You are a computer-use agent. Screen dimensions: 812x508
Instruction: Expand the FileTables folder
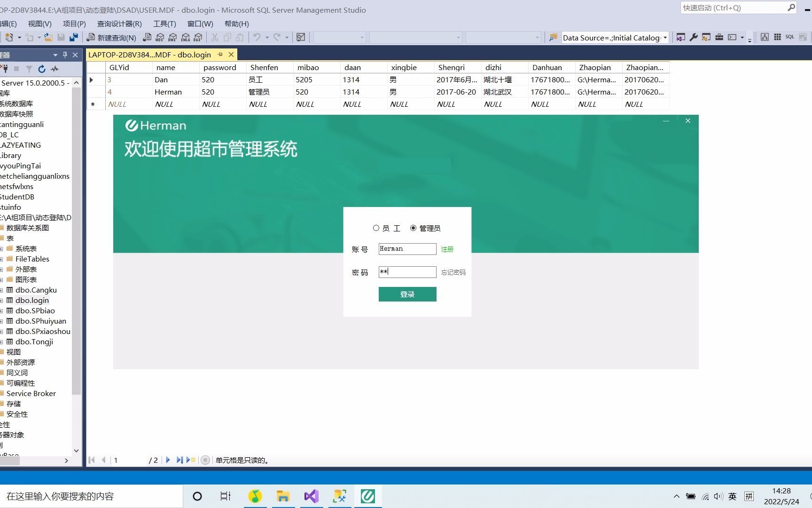pos(3,259)
